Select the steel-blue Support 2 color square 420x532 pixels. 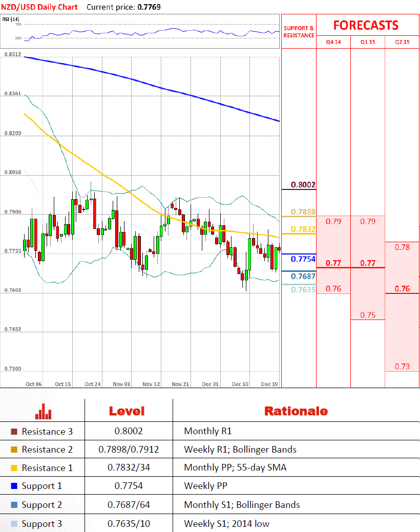14,505
